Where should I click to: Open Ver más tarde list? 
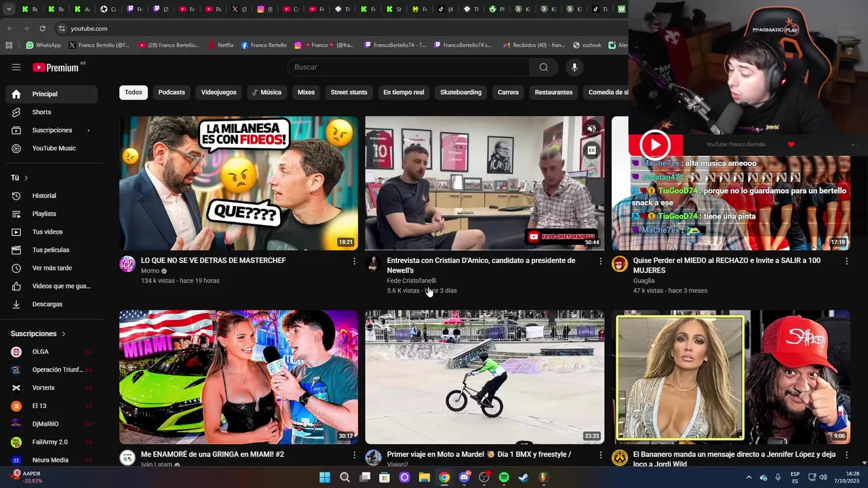point(52,268)
